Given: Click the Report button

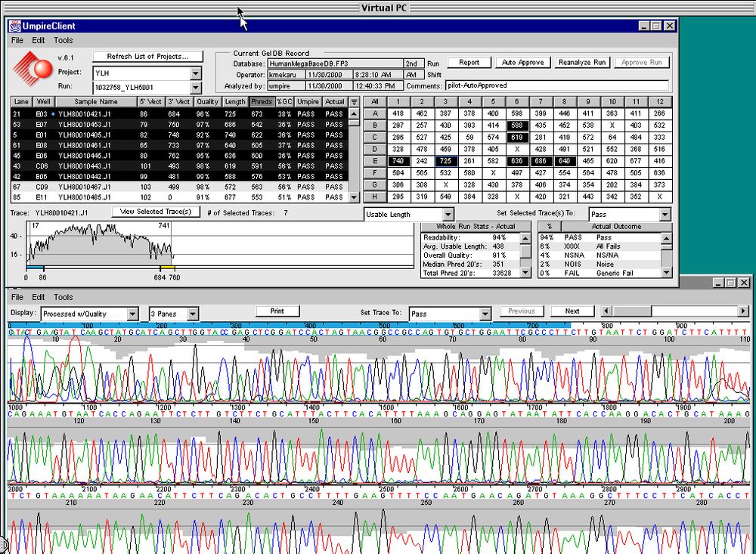Looking at the screenshot, I should [469, 62].
